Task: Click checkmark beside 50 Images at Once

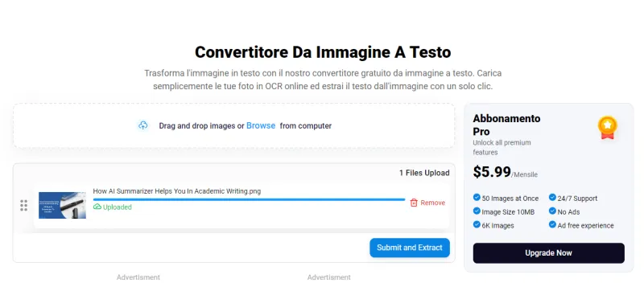Action: 477,198
